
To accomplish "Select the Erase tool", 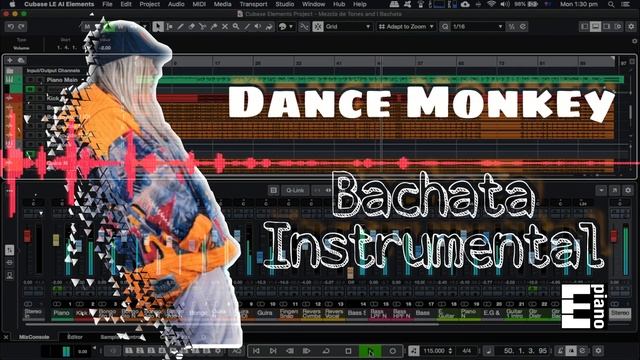I will tap(191, 27).
